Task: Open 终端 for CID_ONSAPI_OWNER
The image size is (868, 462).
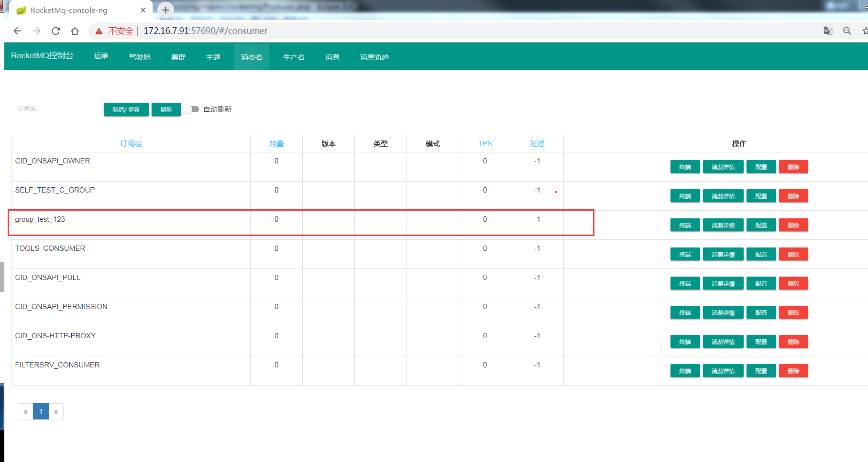Action: 685,167
